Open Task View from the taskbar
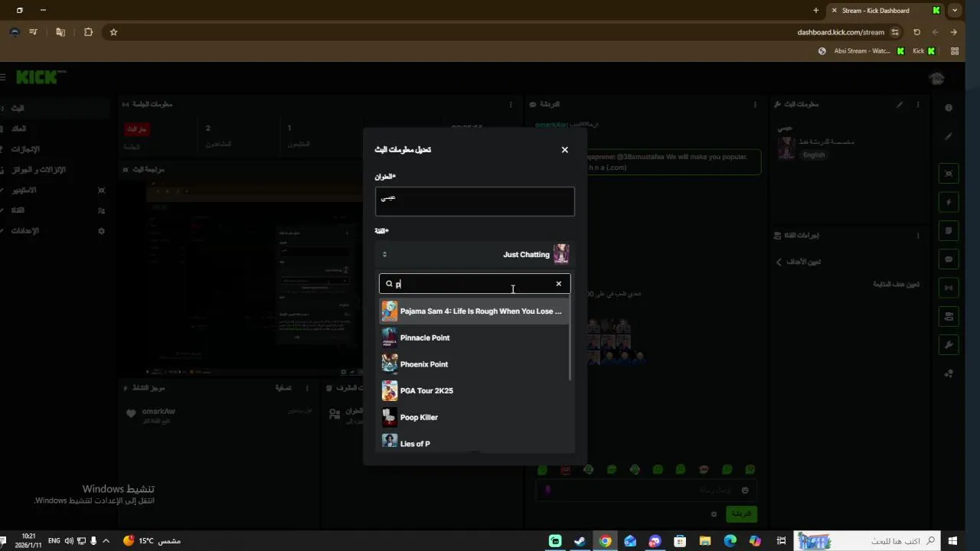 point(781,541)
